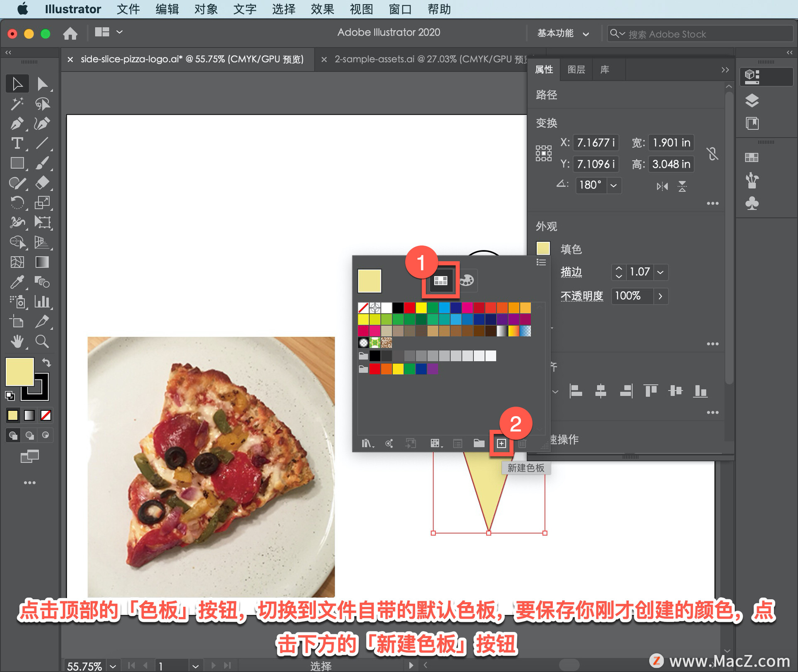Select the Eyedropper tool
The image size is (798, 672).
(x=17, y=282)
